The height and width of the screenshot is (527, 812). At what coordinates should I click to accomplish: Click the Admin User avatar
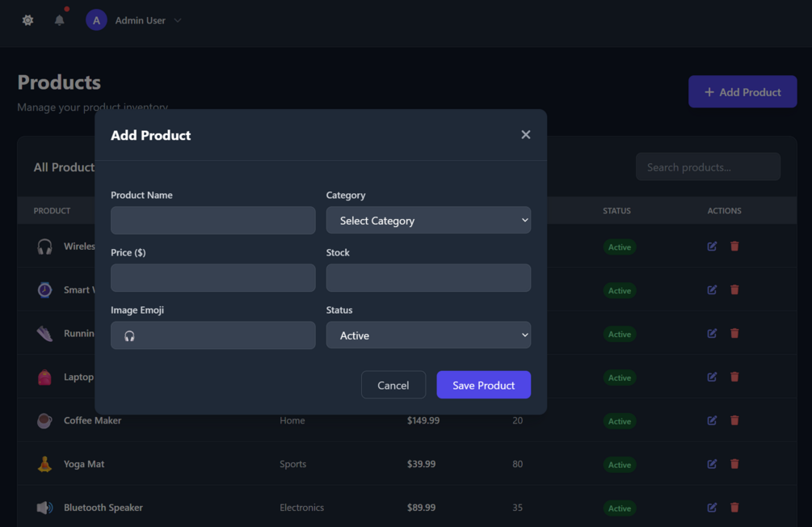(96, 20)
